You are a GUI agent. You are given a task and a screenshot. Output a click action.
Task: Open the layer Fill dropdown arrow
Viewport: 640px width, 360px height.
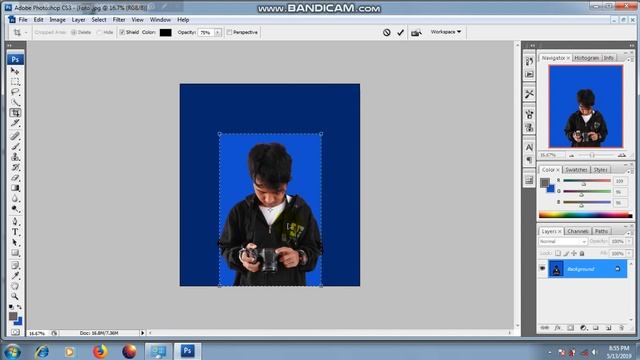(x=629, y=253)
